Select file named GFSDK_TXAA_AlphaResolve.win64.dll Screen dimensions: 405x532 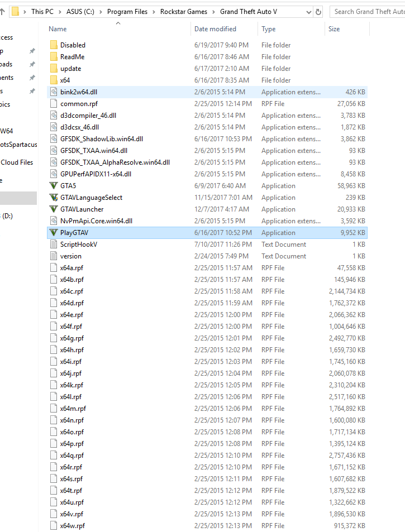115,162
